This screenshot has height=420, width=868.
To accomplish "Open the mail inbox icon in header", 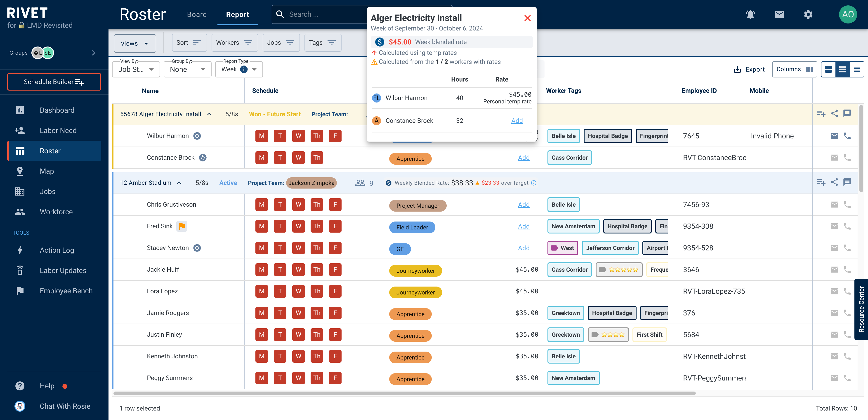I will pos(779,14).
